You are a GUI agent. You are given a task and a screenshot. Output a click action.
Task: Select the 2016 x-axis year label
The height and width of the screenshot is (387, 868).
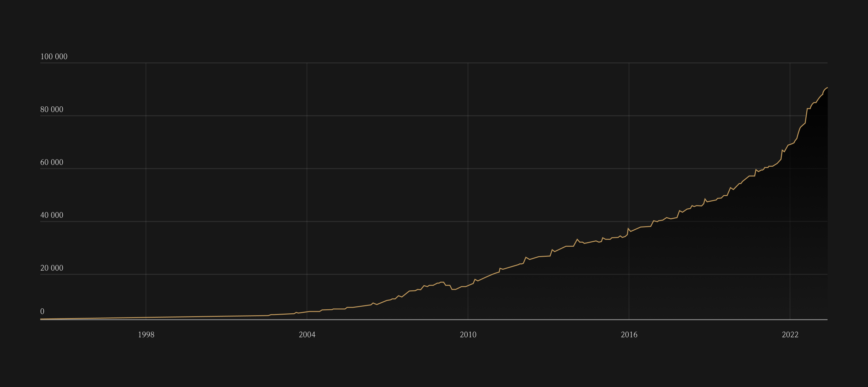click(629, 335)
